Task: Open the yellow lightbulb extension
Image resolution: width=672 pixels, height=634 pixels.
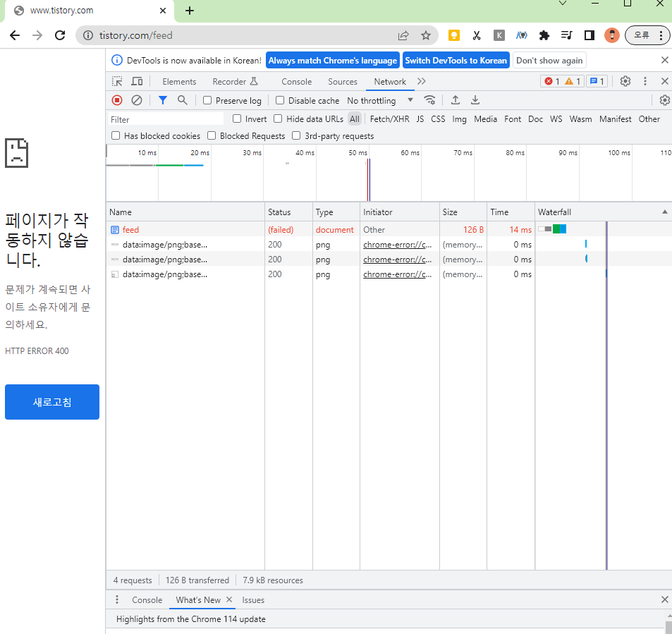Action: (454, 35)
